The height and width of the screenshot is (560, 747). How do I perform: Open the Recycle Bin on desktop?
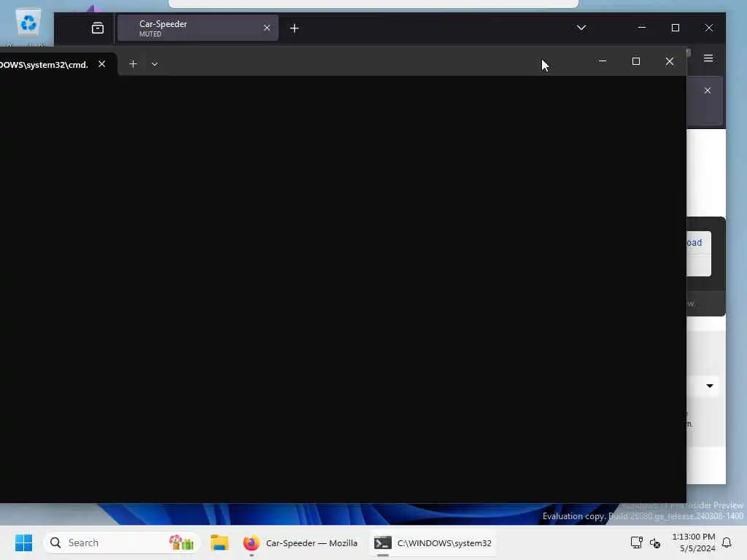coord(28,24)
